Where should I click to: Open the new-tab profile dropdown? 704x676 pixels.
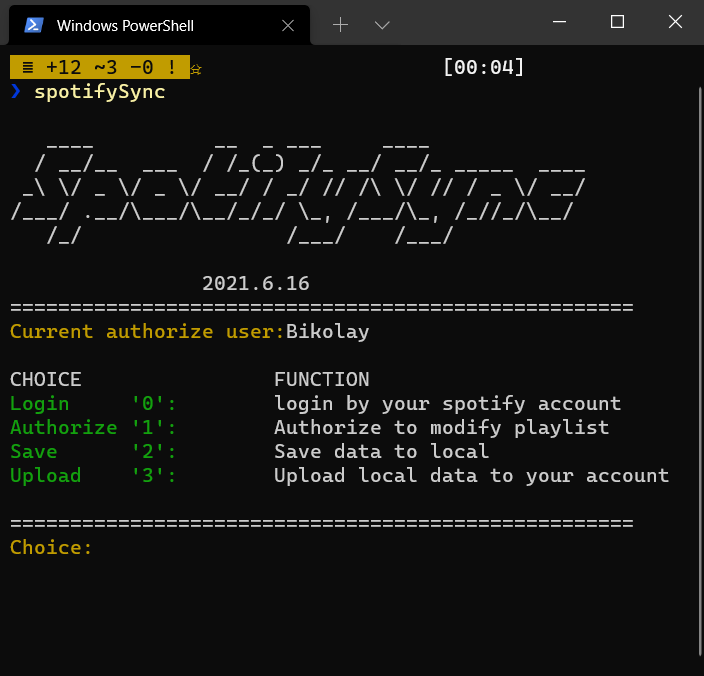tap(382, 25)
